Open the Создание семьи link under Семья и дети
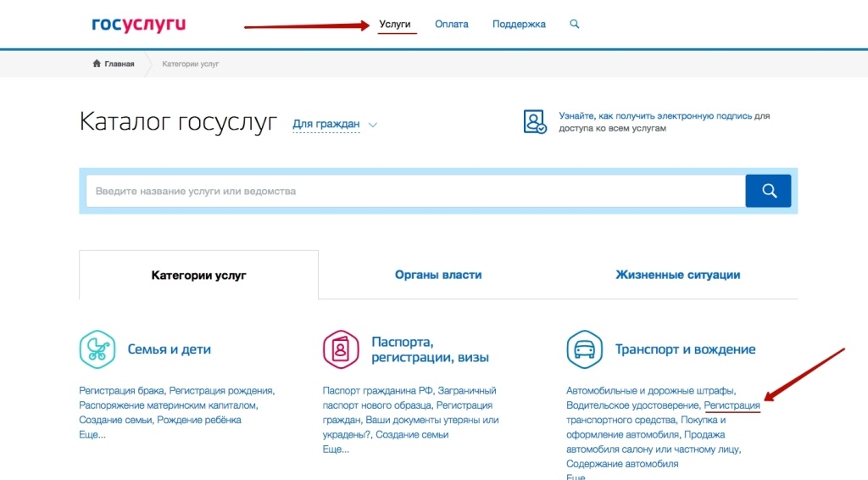Viewport: 868px width, 480px height. click(115, 420)
